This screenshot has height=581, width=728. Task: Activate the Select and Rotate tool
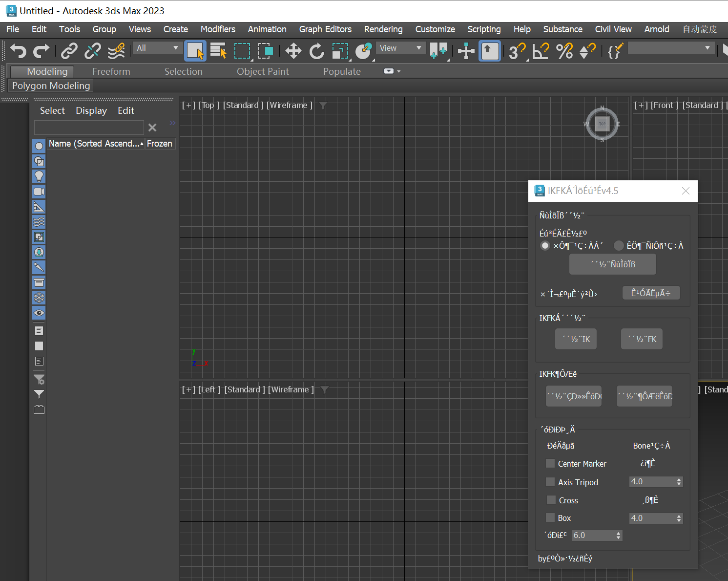point(316,51)
